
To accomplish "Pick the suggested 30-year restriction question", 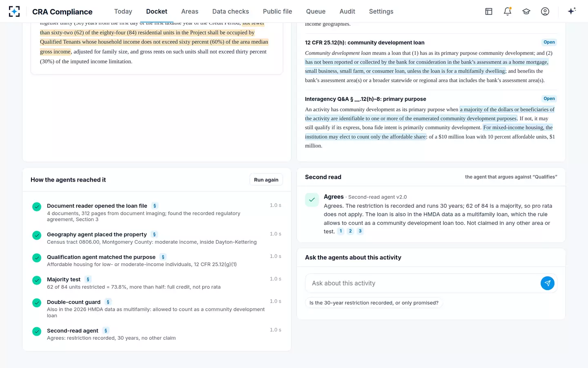I will 374,303.
